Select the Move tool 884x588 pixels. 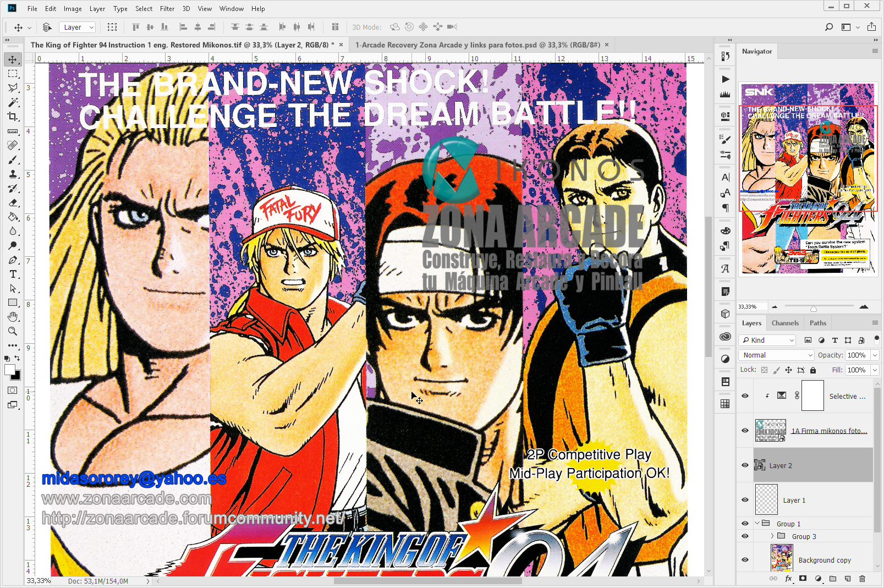pyautogui.click(x=12, y=59)
